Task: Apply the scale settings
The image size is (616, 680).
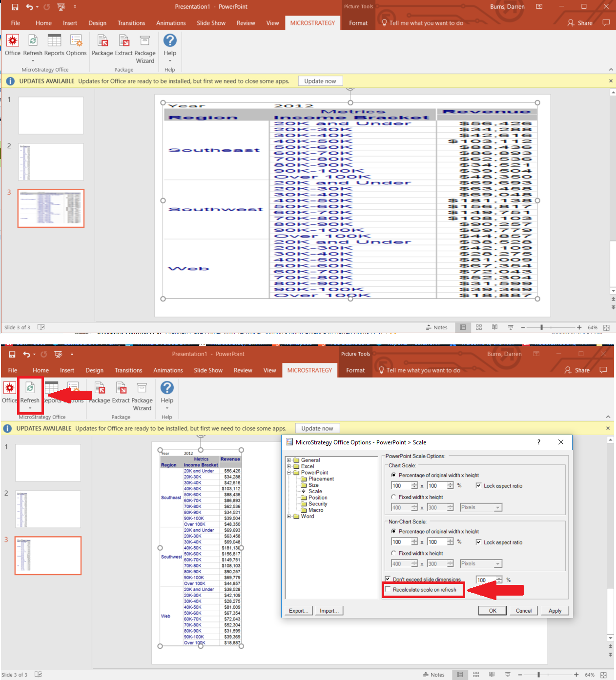Action: [554, 610]
